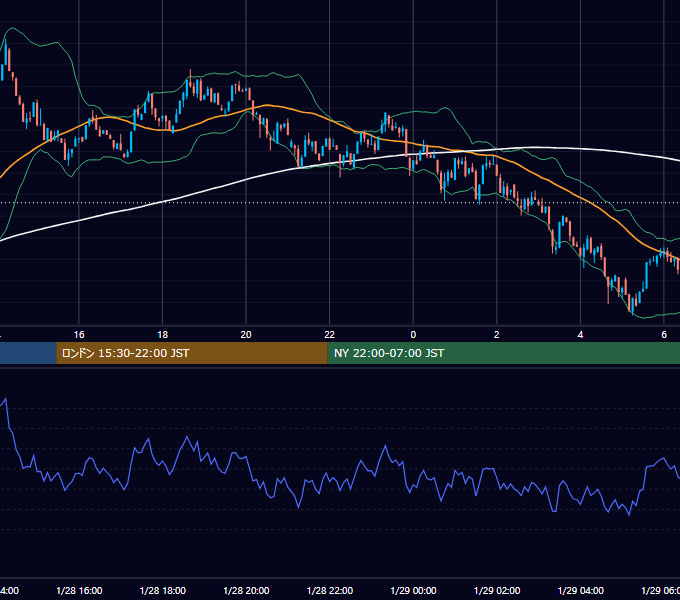Screen dimensions: 680x600
Task: Click the 22 hour label on price chart
Action: click(330, 335)
